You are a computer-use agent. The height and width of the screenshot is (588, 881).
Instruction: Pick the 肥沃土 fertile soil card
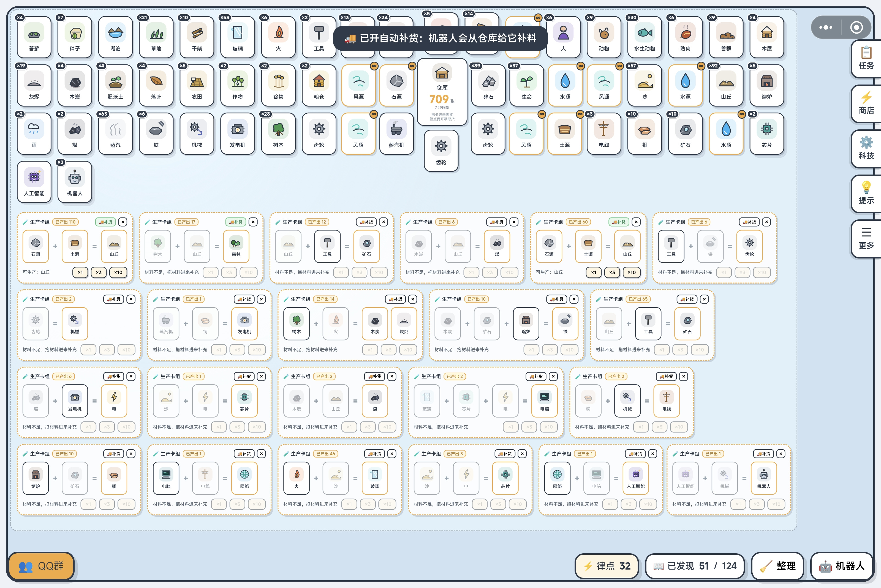pos(115,86)
